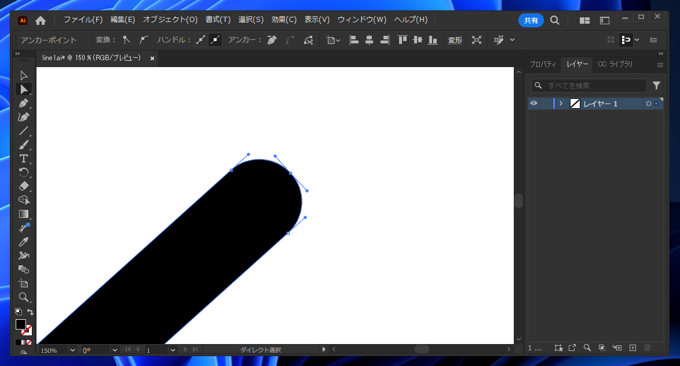Switch to the プロパティ tab
This screenshot has height=366, width=680.
pyautogui.click(x=543, y=64)
